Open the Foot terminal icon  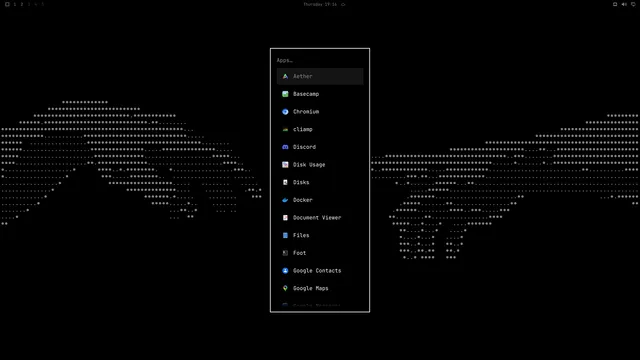[285, 253]
